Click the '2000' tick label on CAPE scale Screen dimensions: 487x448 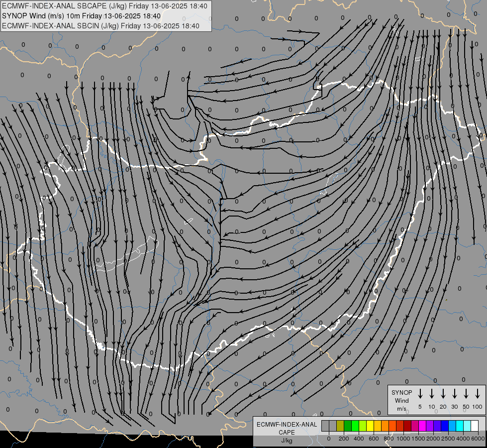pyautogui.click(x=433, y=439)
